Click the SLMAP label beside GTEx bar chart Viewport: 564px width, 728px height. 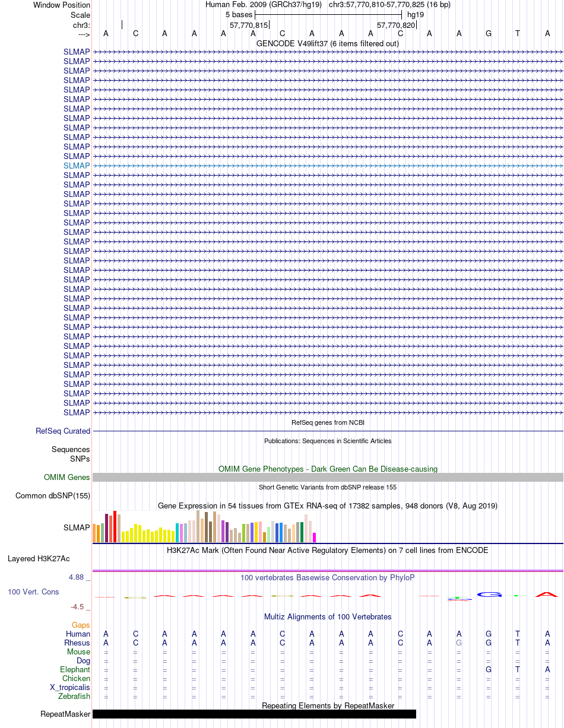click(77, 527)
